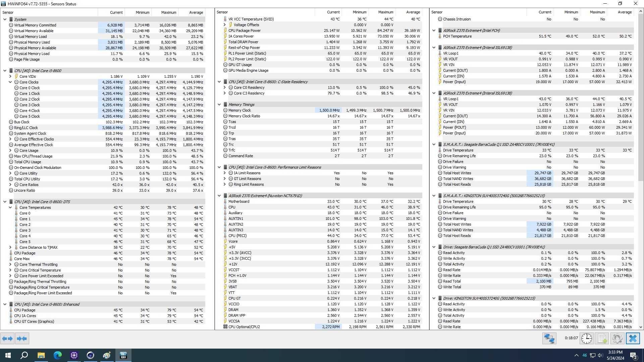Open the notification center icon
The width and height of the screenshot is (644, 362).
pos(634,355)
